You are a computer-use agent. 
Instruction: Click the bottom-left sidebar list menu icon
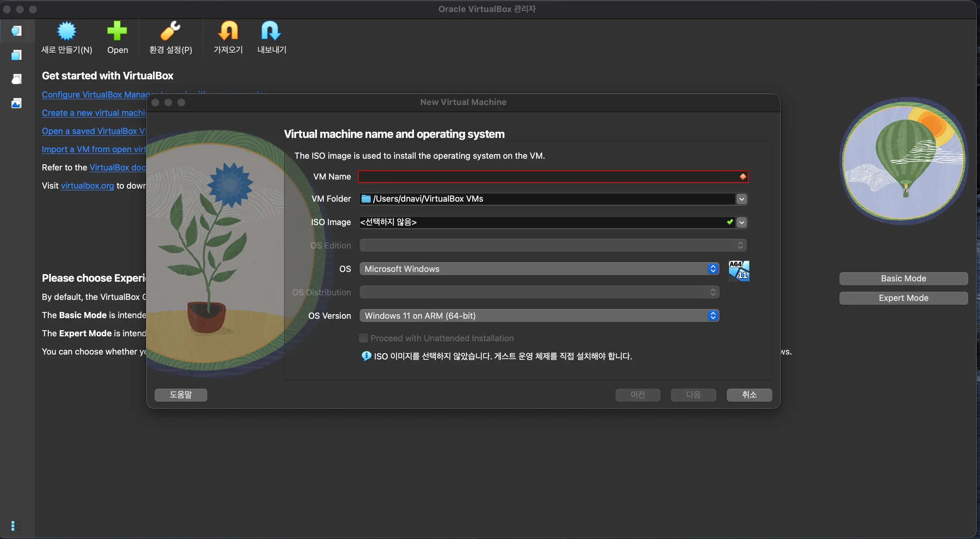(16, 526)
